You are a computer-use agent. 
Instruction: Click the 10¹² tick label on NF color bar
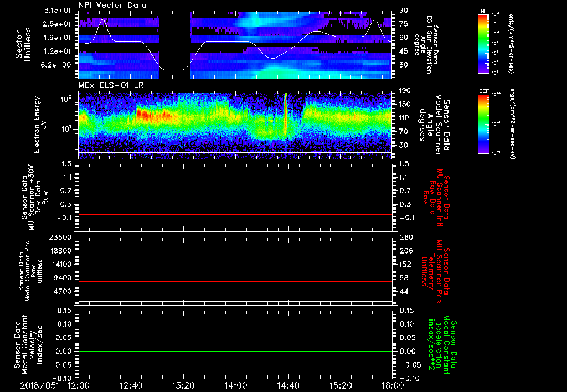click(496, 14)
